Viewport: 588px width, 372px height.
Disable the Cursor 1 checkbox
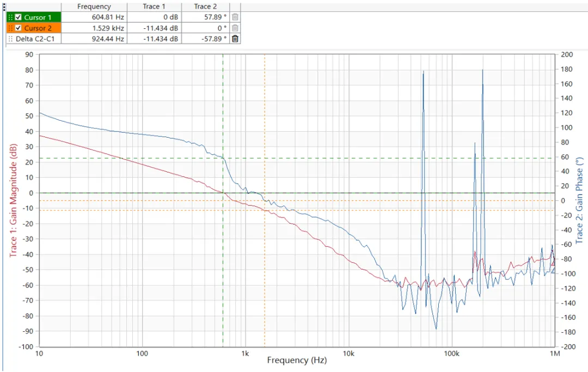[19, 17]
